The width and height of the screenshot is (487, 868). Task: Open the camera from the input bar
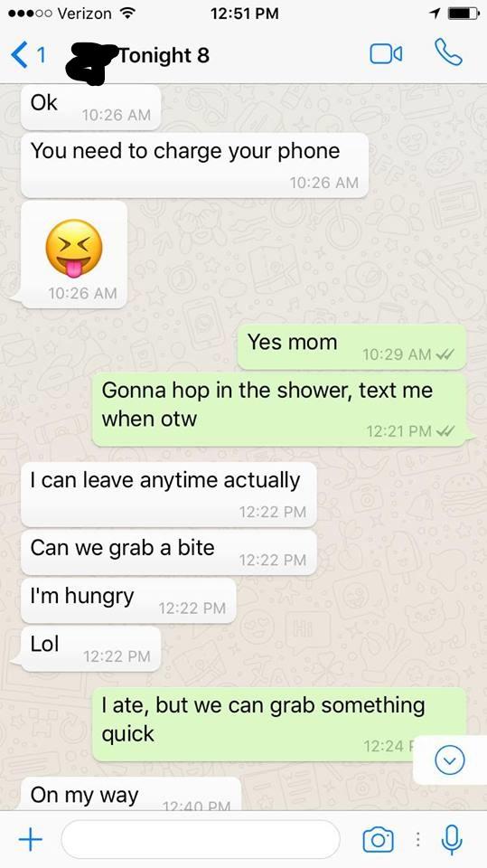378,840
